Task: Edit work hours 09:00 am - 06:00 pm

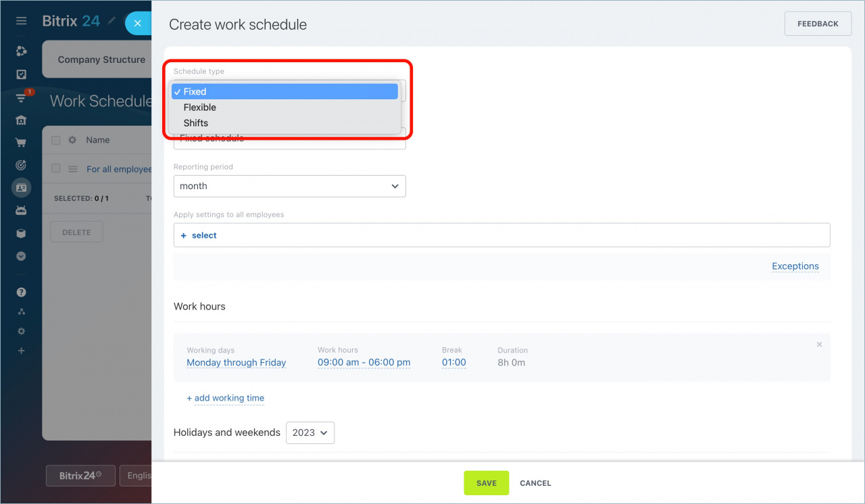Action: (364, 363)
